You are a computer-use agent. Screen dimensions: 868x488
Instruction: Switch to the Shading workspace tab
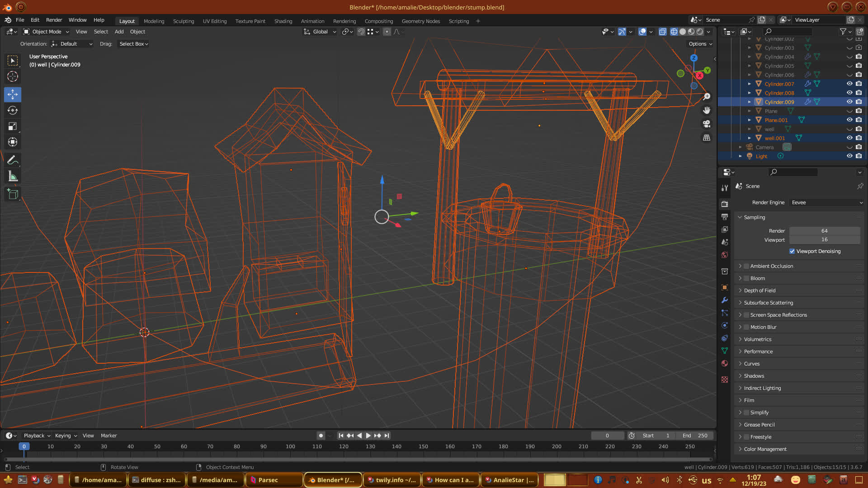pyautogui.click(x=283, y=21)
